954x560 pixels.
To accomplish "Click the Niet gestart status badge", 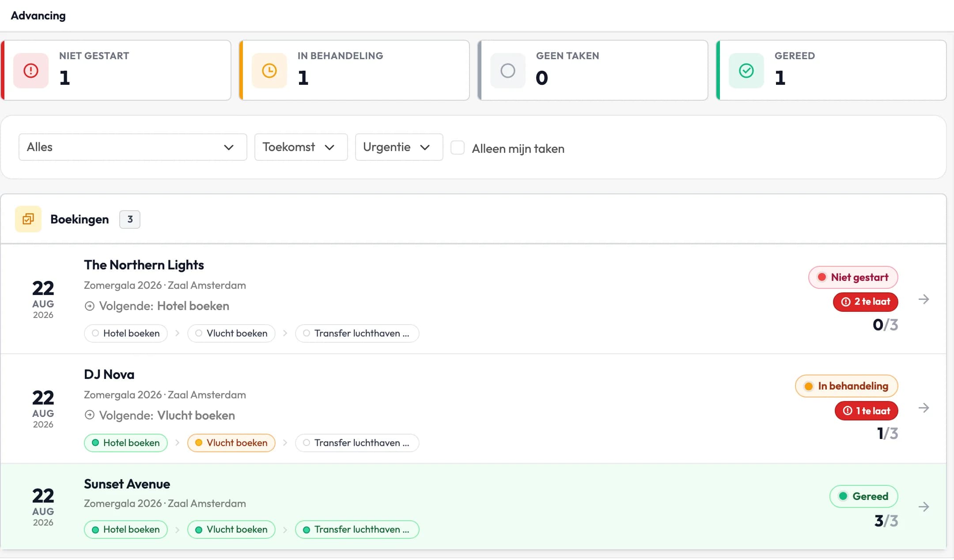I will click(x=853, y=277).
